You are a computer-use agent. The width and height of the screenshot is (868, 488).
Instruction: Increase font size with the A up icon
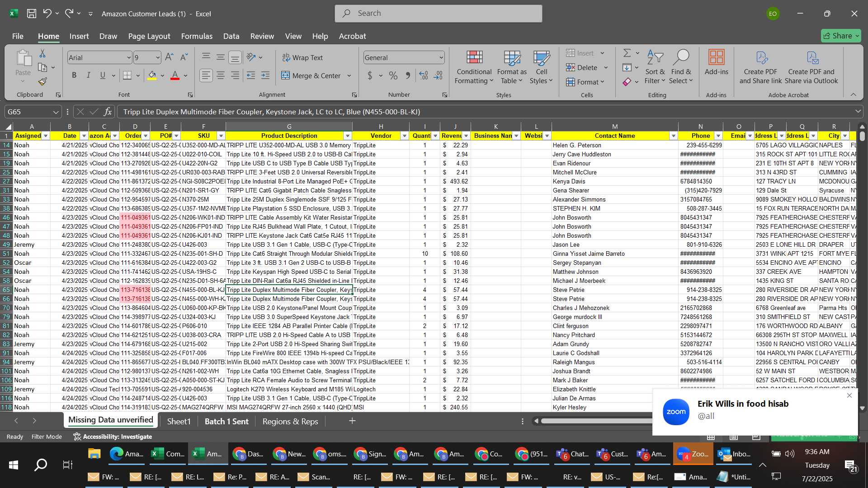[x=169, y=57]
